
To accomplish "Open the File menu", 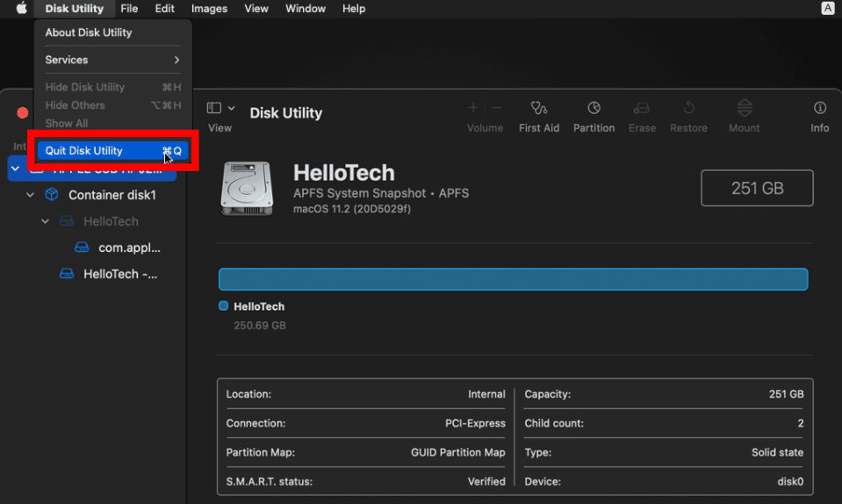I will pos(129,9).
